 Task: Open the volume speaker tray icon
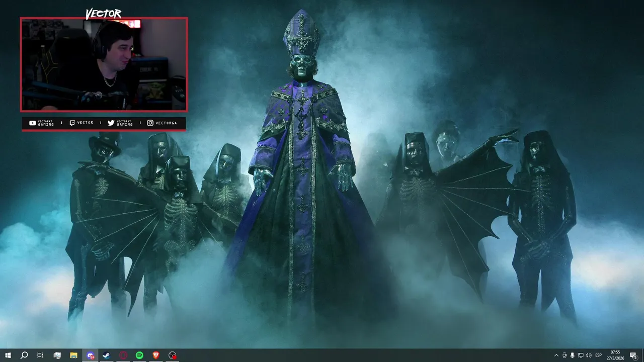589,355
